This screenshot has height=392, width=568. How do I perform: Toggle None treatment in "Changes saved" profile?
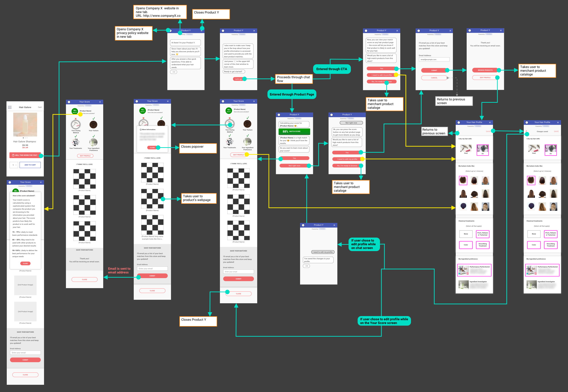click(x=534, y=234)
